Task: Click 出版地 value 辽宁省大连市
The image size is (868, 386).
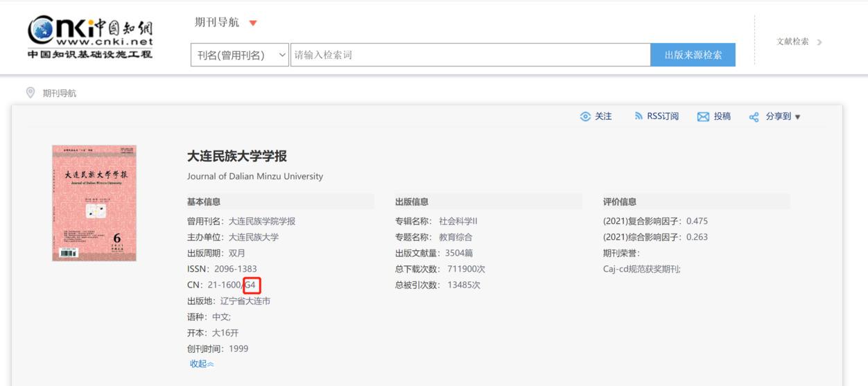Action: click(x=245, y=301)
